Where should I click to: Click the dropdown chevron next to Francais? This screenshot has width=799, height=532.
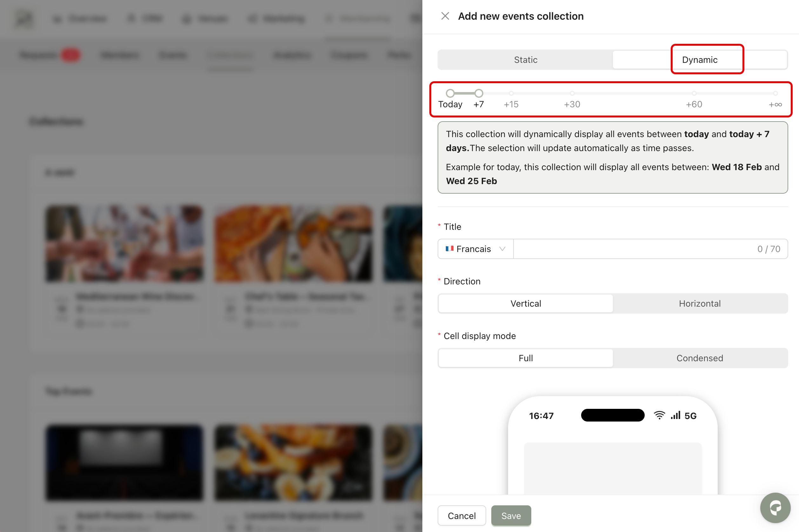(502, 249)
